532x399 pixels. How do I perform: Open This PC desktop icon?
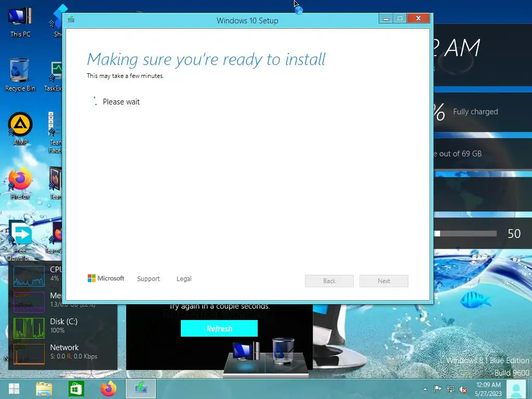click(x=20, y=21)
